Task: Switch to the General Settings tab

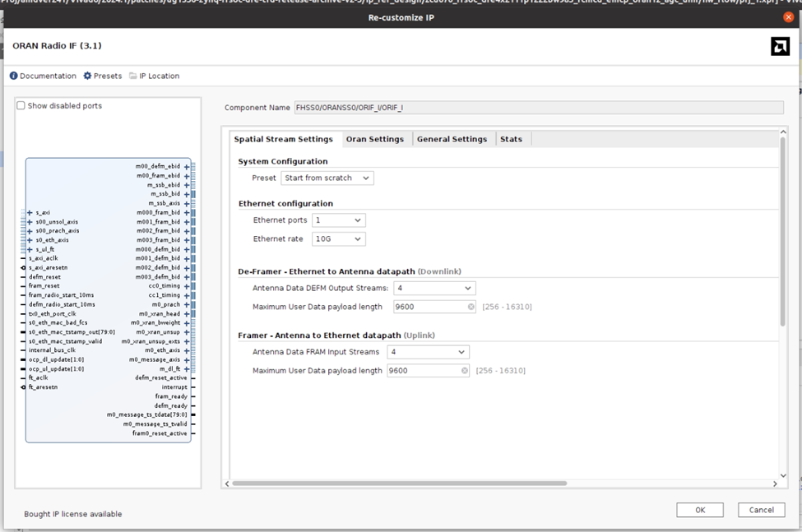Action: 452,139
